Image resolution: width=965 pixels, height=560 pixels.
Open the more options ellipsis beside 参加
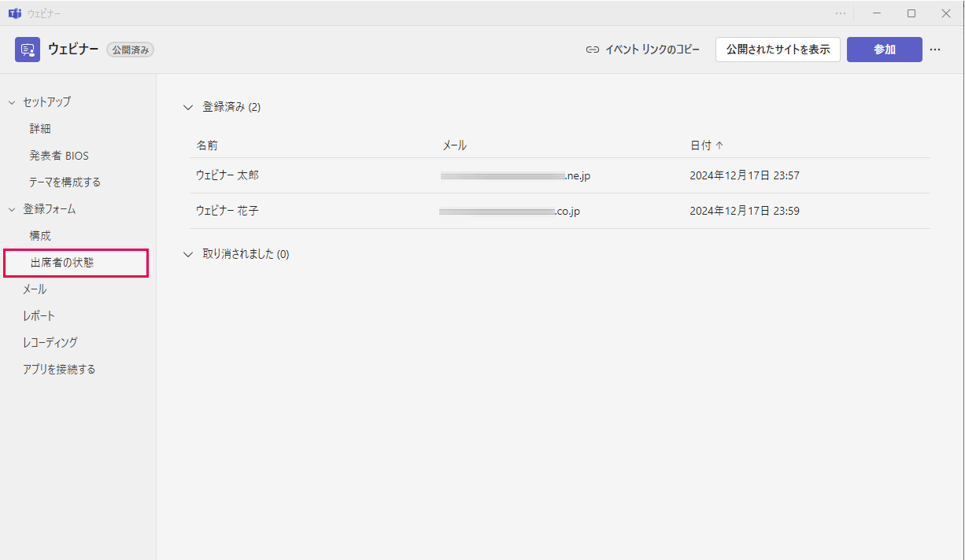point(935,50)
